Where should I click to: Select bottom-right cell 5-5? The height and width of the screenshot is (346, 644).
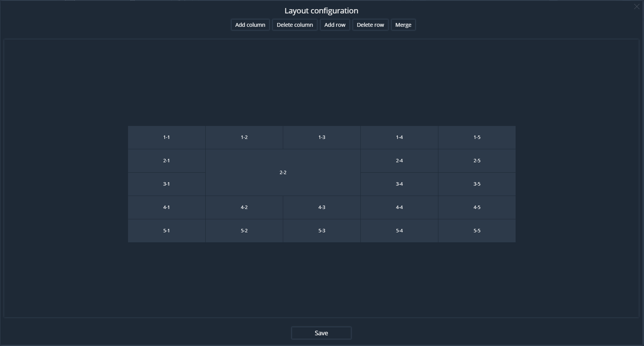coord(477,231)
